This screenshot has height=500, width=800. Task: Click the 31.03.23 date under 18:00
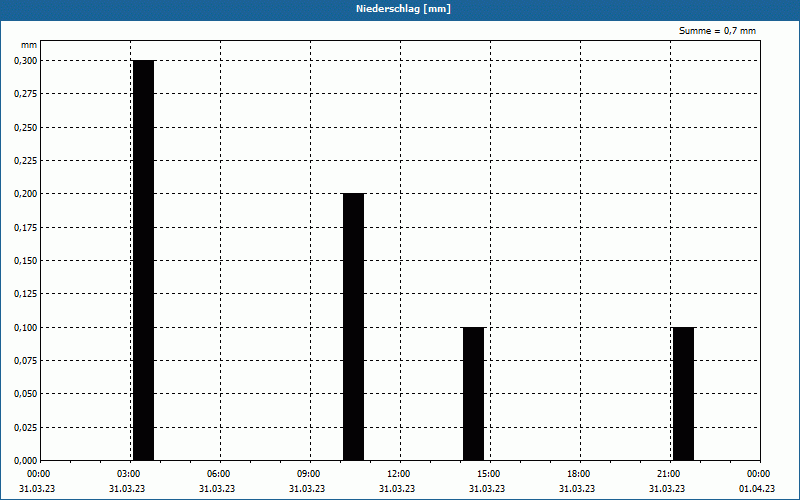tap(577, 489)
